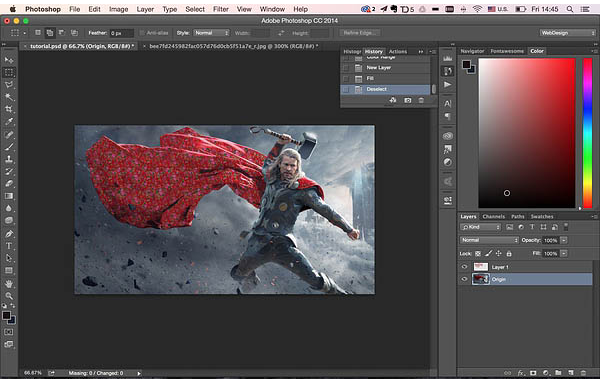Screen dimensions: 601x379
Task: Click the Refine Edge button
Action: point(360,33)
